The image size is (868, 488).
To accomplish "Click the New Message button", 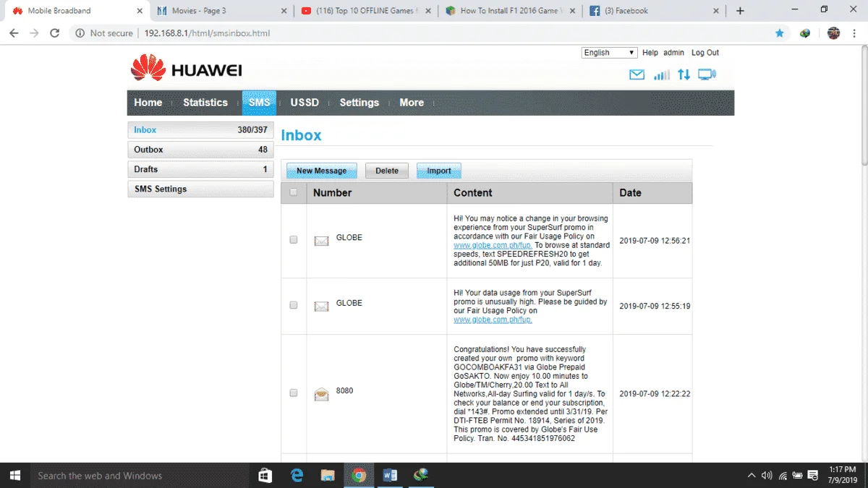I will tap(322, 171).
